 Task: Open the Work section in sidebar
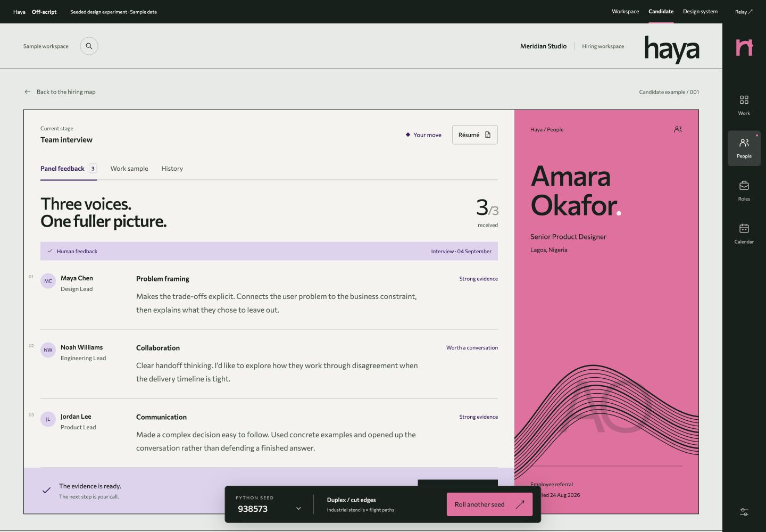point(744,105)
